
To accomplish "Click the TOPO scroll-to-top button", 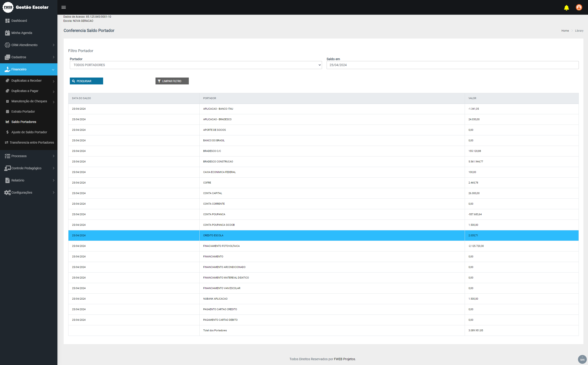I will tap(582, 359).
